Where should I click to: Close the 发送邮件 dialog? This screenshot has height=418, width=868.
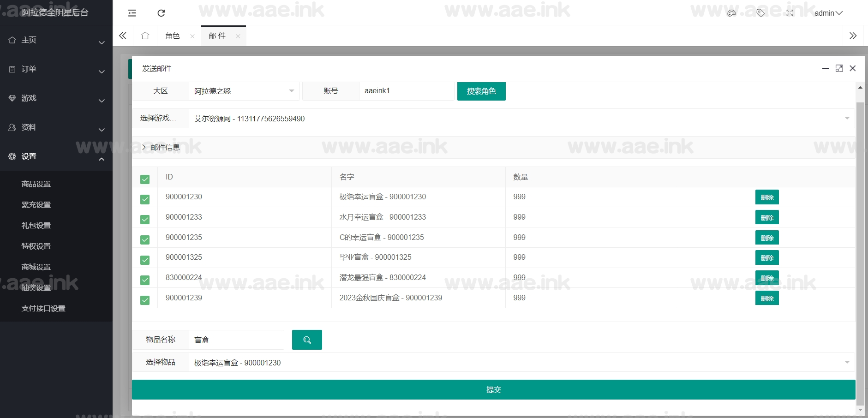click(x=853, y=68)
